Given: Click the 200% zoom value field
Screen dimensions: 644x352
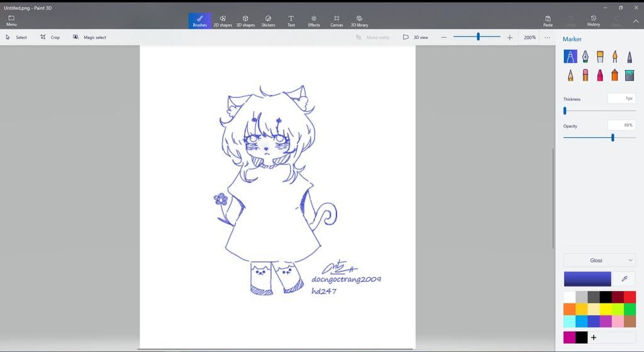Looking at the screenshot, I should tap(530, 37).
